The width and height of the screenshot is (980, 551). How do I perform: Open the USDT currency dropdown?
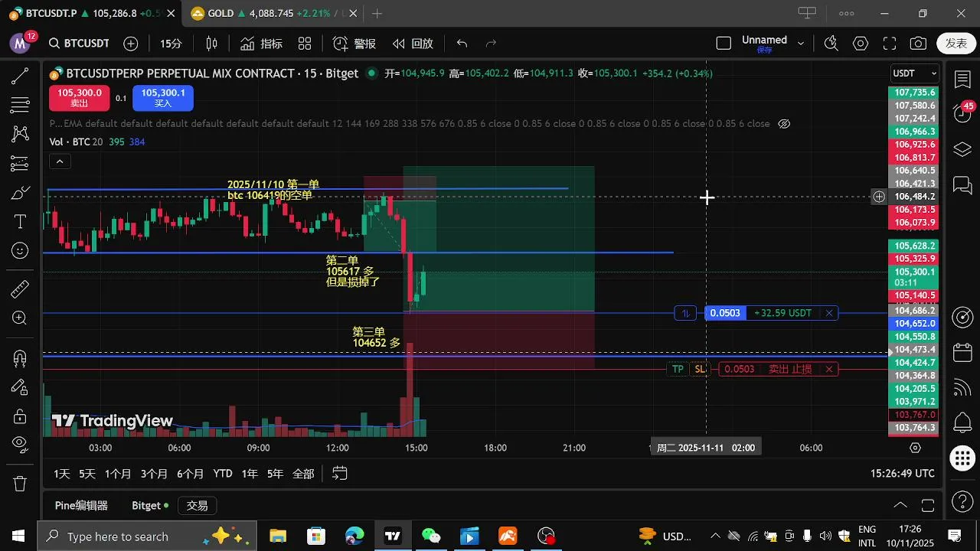[915, 73]
